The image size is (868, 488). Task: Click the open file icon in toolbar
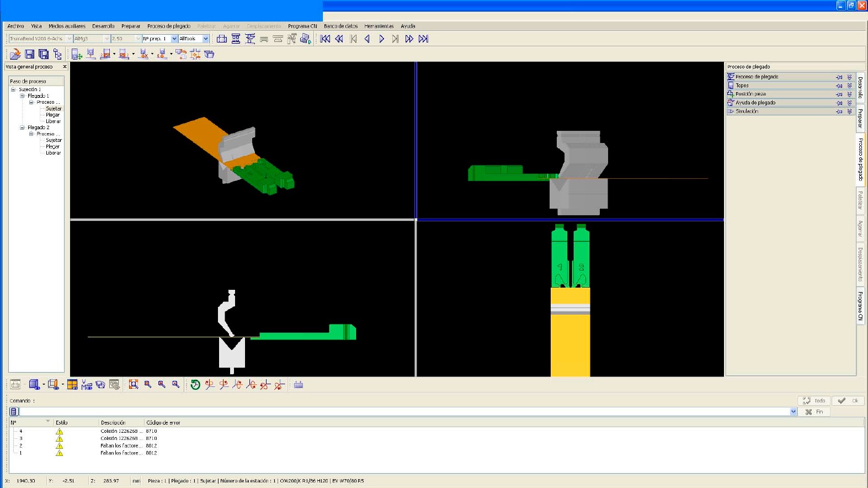(15, 54)
